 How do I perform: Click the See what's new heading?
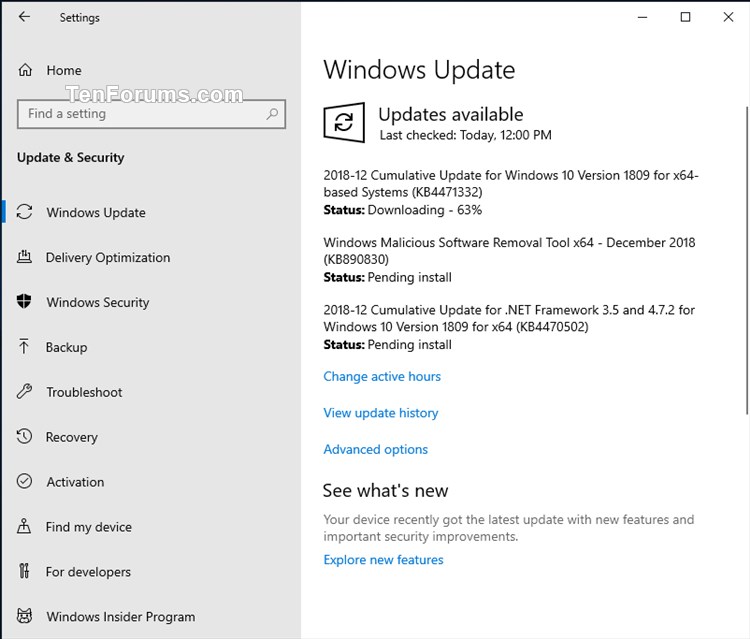(x=385, y=491)
